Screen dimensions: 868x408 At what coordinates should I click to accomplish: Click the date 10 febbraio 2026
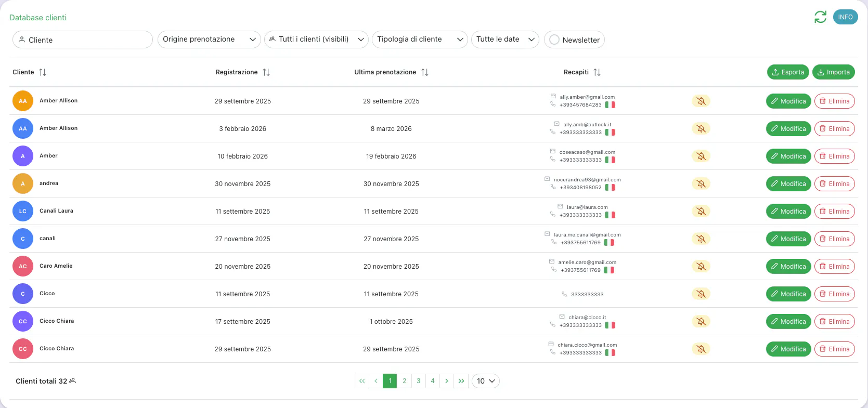pyautogui.click(x=243, y=156)
